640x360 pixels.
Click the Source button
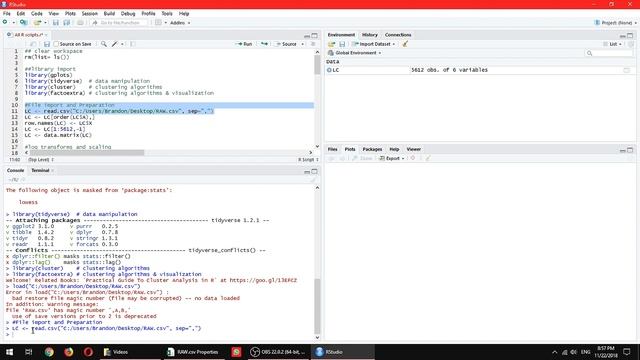[286, 44]
